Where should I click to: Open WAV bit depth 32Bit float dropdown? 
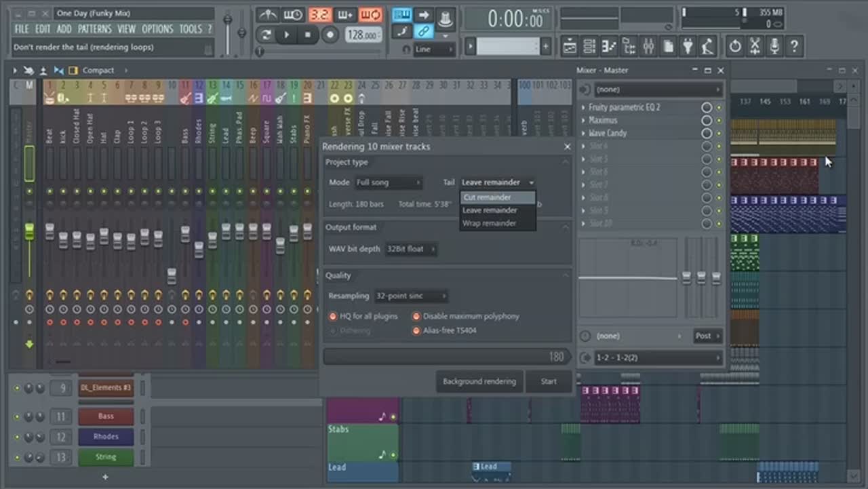click(411, 249)
